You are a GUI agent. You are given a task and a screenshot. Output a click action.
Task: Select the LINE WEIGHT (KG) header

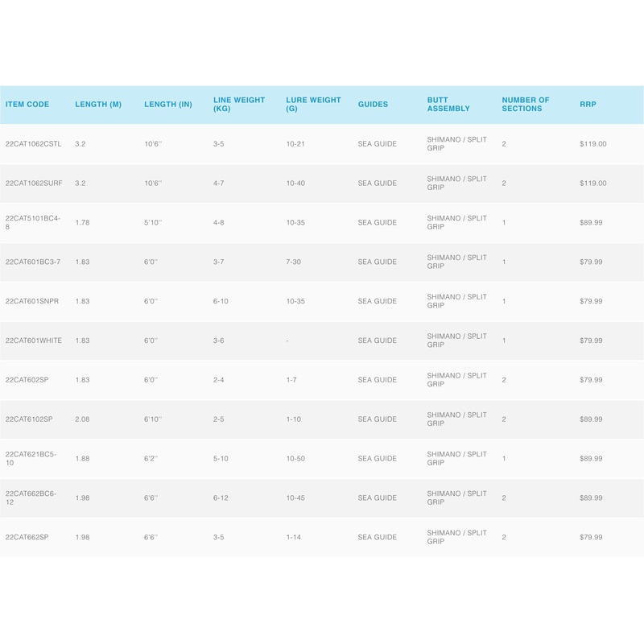coord(239,105)
